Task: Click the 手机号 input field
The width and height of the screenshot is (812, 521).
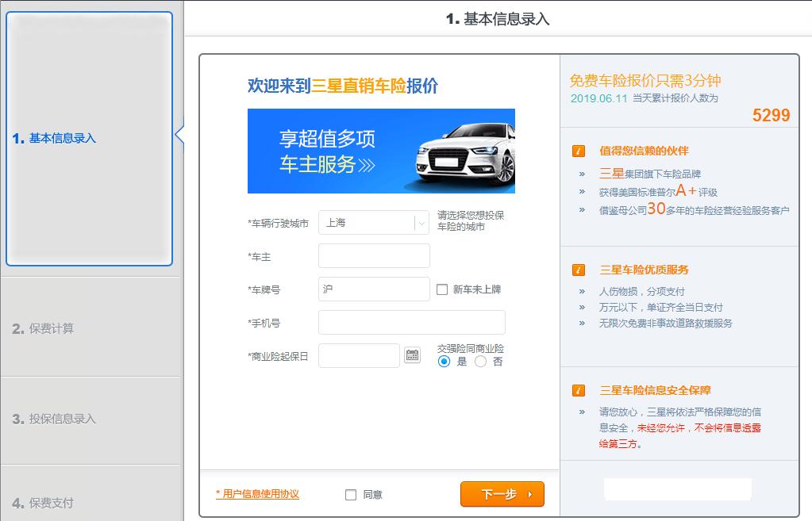Action: click(x=411, y=323)
